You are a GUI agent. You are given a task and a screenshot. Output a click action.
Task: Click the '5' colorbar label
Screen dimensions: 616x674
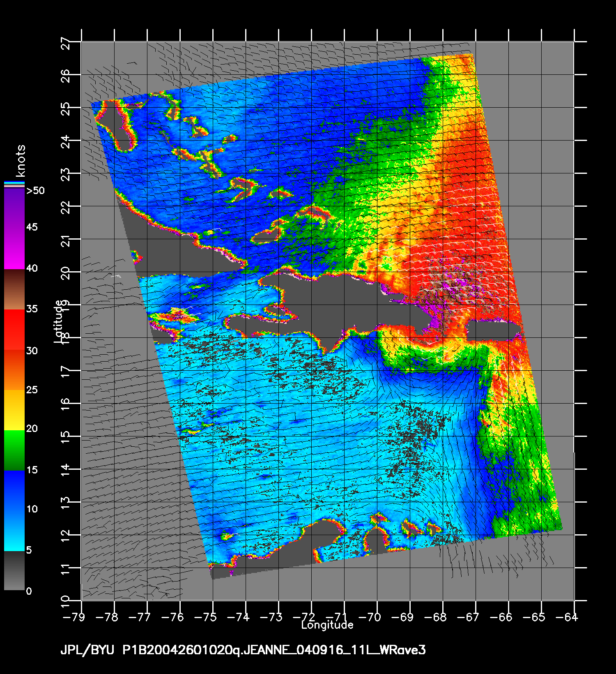pos(29,550)
